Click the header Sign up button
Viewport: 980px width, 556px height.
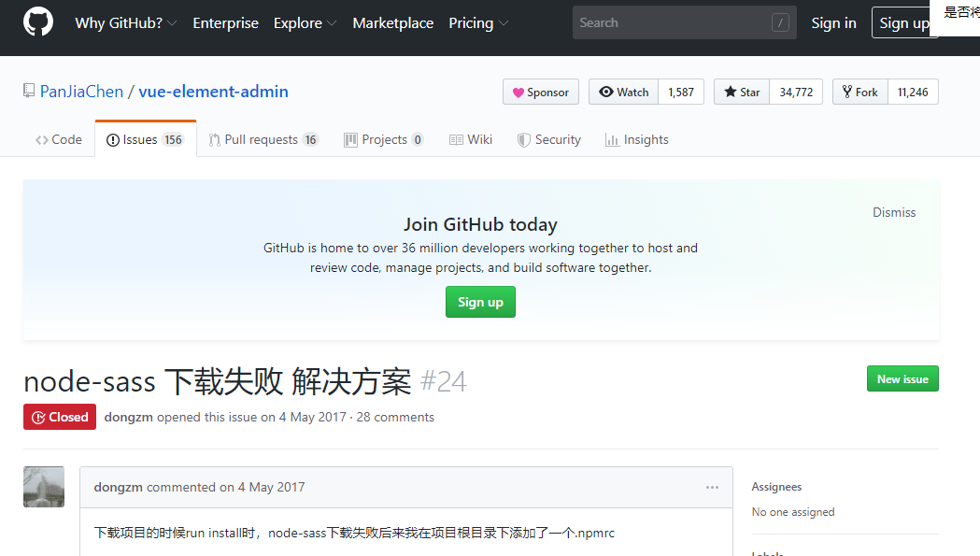903,23
